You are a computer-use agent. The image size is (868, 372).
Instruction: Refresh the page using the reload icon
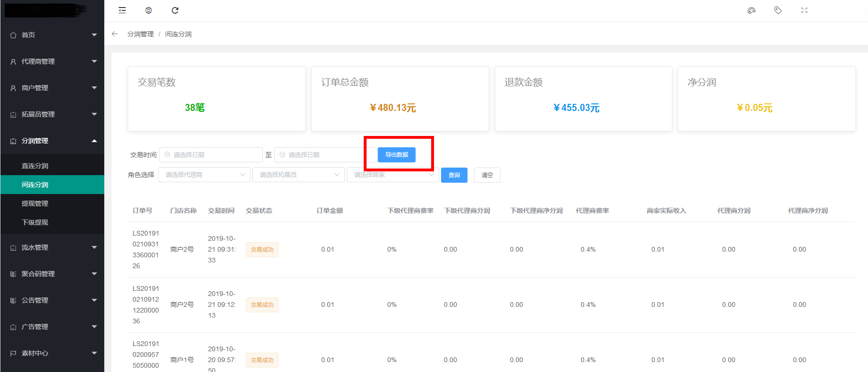click(x=175, y=10)
